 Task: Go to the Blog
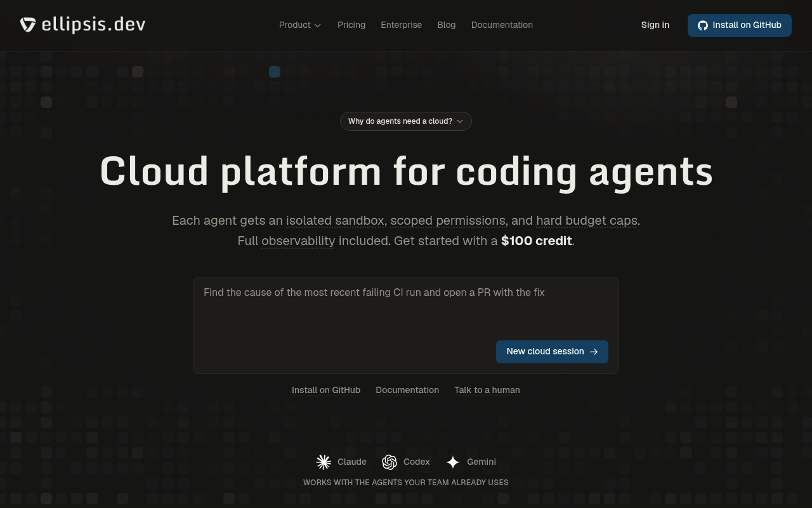tap(447, 25)
